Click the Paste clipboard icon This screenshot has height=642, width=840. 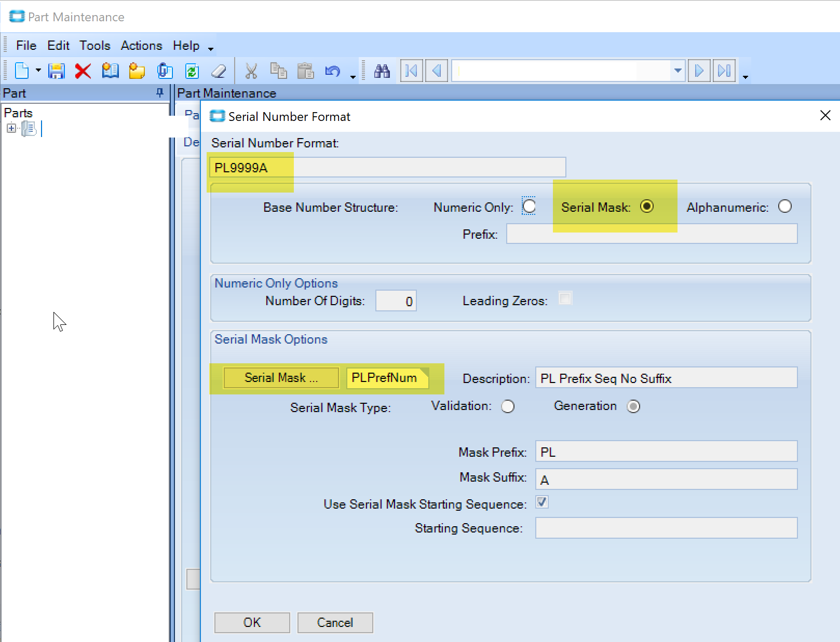pos(305,71)
